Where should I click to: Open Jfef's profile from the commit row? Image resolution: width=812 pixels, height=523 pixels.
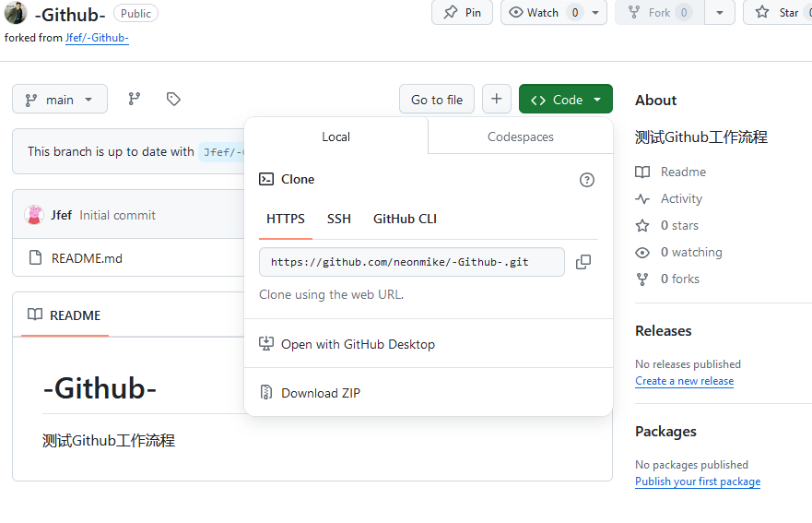pos(61,215)
